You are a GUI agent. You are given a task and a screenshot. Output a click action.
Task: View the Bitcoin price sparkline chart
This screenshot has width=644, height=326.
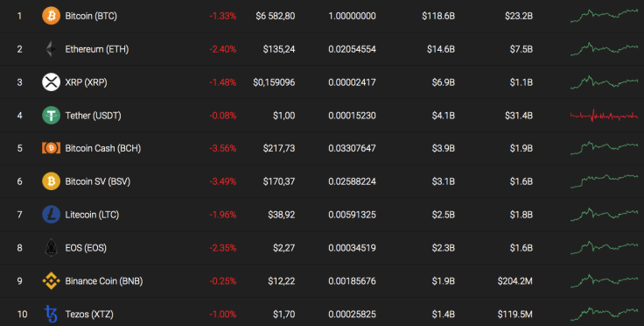tap(604, 16)
